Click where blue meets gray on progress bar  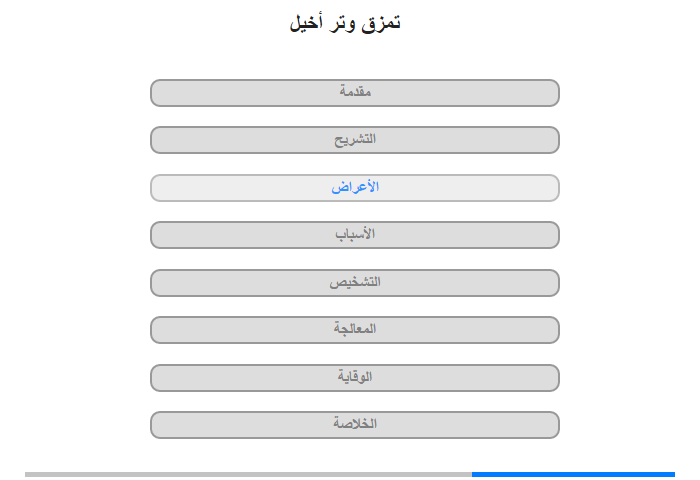[x=472, y=474]
